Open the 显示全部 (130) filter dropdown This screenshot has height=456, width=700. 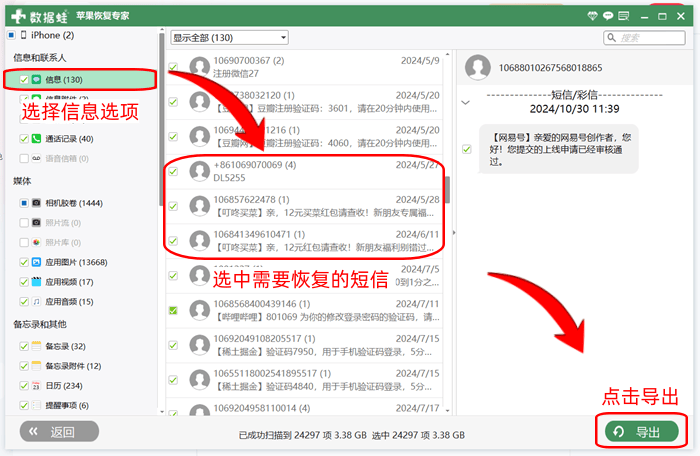(x=229, y=37)
